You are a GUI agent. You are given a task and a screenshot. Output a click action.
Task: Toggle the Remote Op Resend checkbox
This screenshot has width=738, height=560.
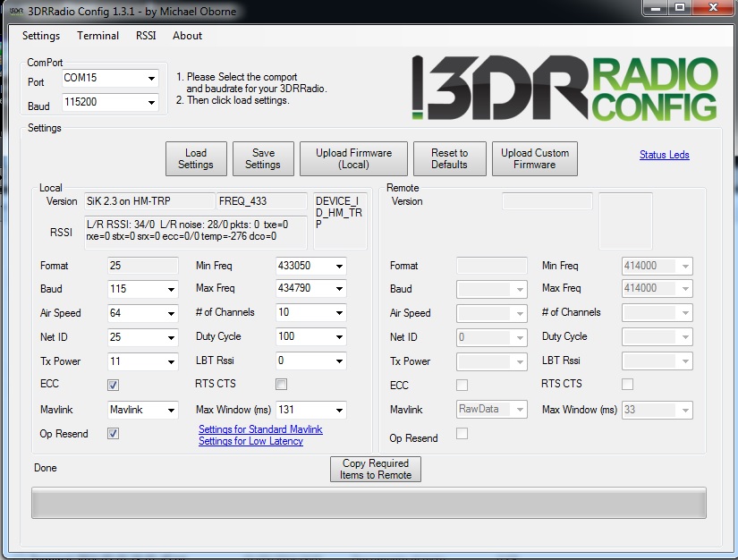462,433
